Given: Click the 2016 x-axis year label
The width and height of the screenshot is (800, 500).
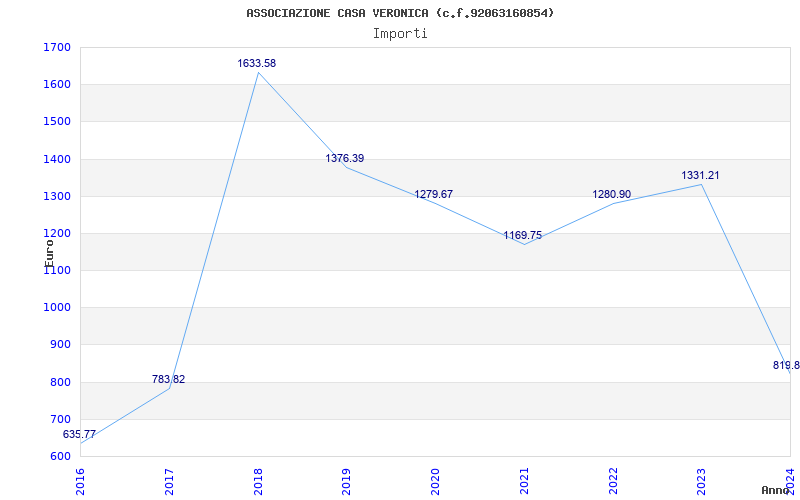Looking at the screenshot, I should point(80,482).
